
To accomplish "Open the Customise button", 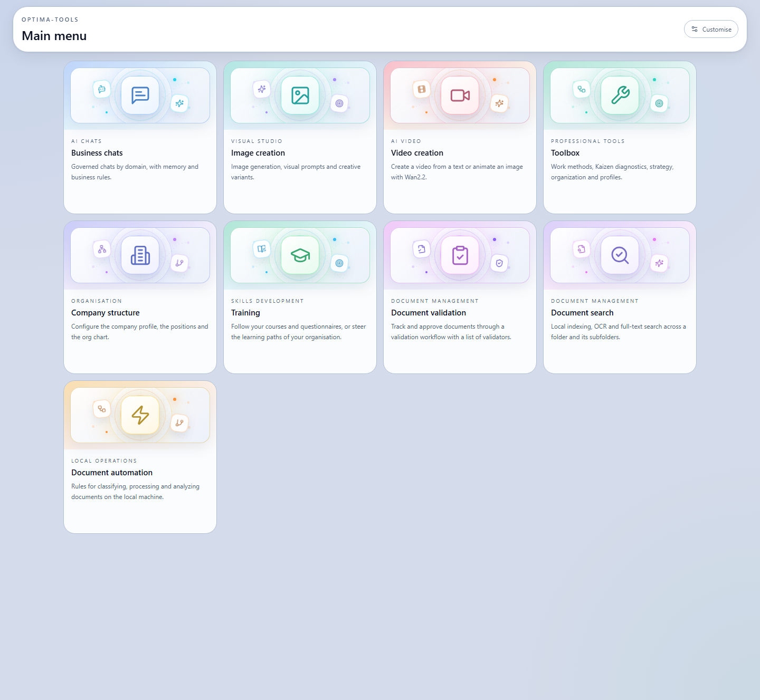I will coord(711,29).
